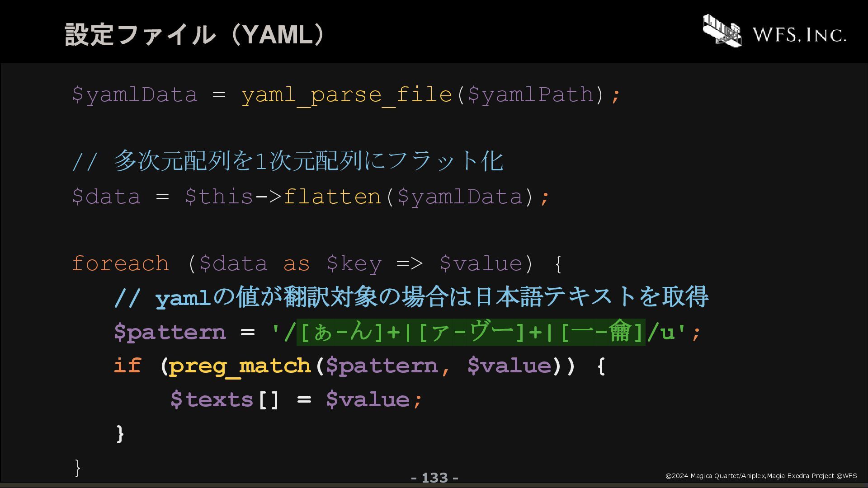Click the closing brace of foreach block
The image size is (868, 488).
[77, 468]
